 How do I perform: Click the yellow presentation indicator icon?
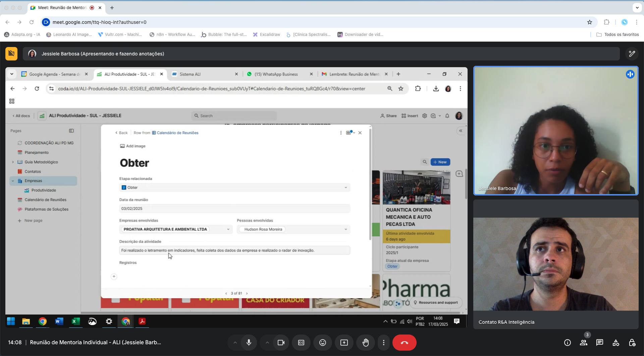click(x=11, y=54)
